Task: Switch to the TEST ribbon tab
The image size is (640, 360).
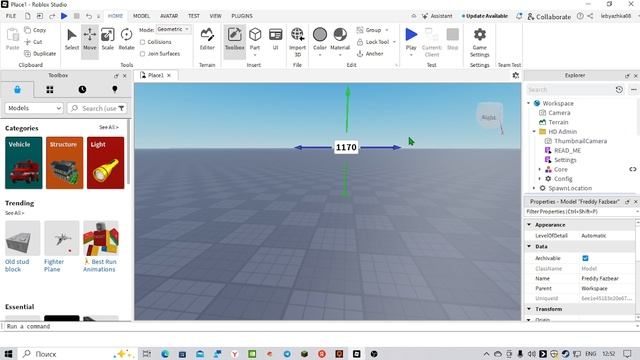Action: 194,16
